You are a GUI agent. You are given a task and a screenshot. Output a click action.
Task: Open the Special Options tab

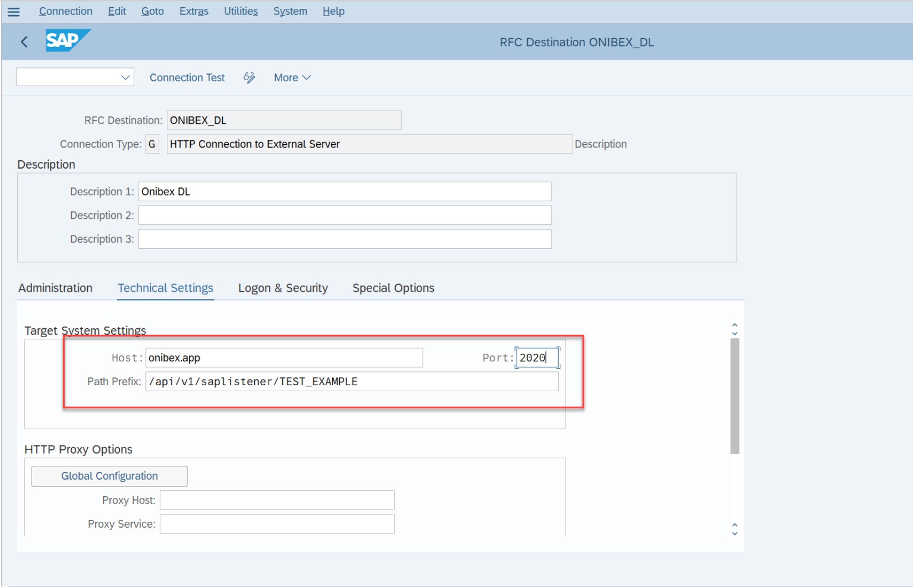click(x=393, y=288)
